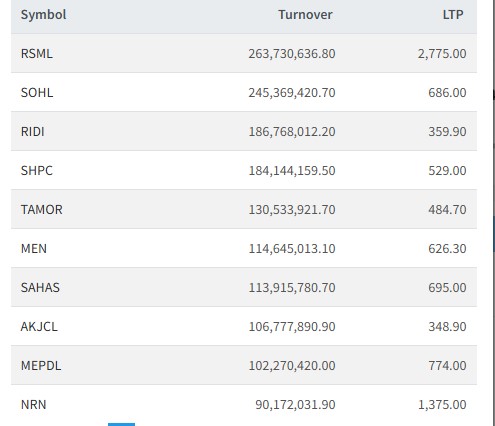Open the RSML symbol link
This screenshot has width=495, height=426.
click(37, 54)
